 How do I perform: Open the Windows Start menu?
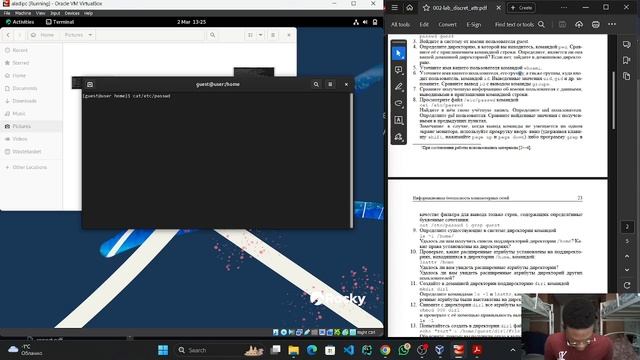(x=163, y=350)
